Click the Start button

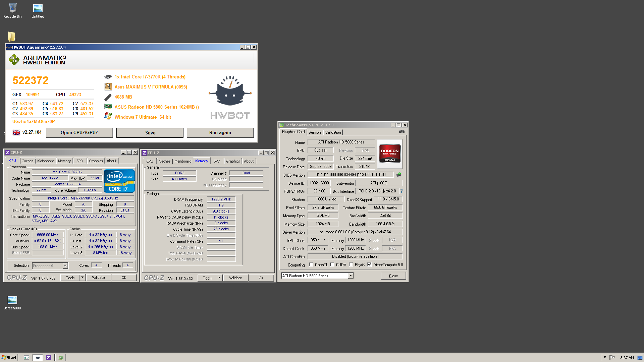pos(9,358)
